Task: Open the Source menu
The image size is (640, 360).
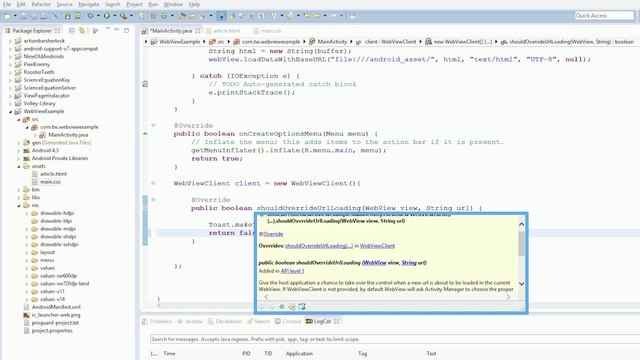Action: point(64,4)
